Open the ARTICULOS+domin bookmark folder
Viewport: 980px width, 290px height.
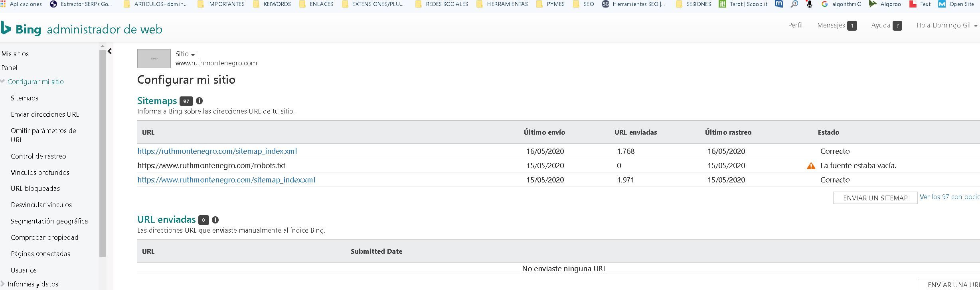coord(156,4)
